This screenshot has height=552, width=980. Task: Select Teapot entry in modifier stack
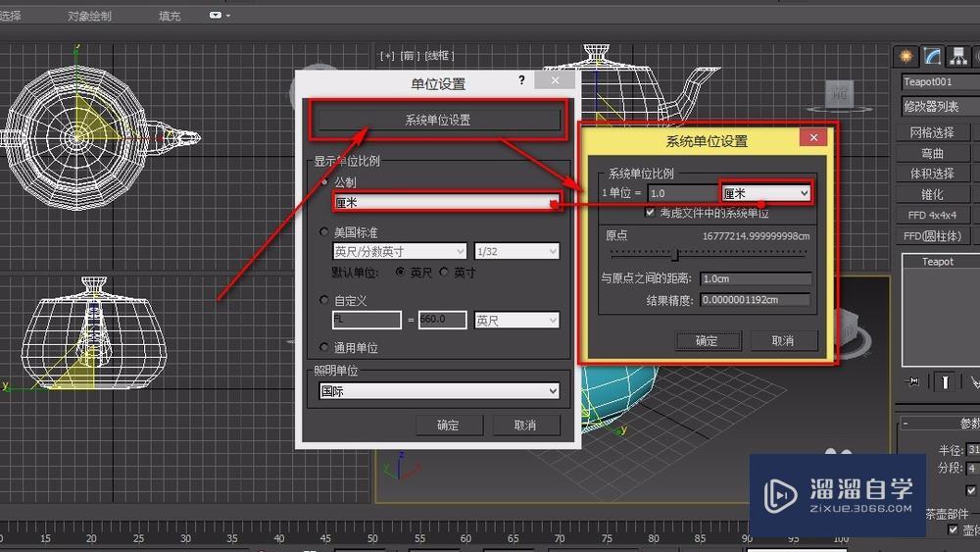coord(938,262)
